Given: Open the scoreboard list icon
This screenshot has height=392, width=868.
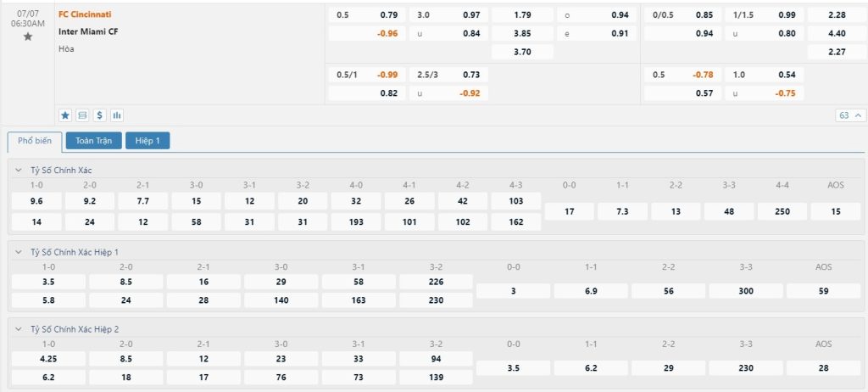Looking at the screenshot, I should (82, 115).
